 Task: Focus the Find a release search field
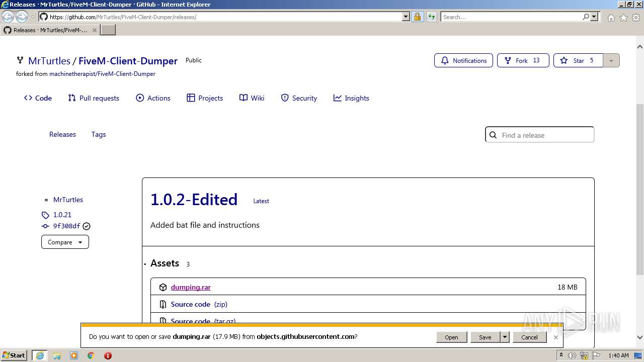(x=539, y=135)
